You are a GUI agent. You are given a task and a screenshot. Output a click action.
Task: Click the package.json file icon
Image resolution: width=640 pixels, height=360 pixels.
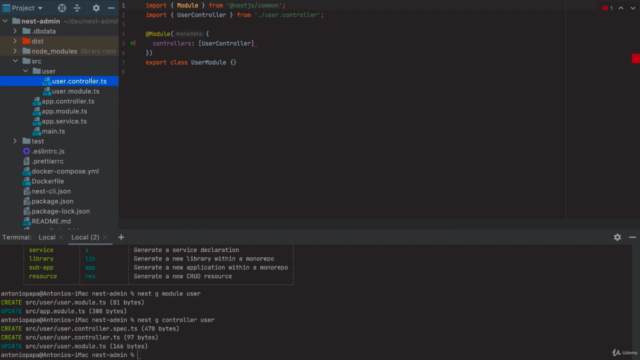click(x=27, y=201)
